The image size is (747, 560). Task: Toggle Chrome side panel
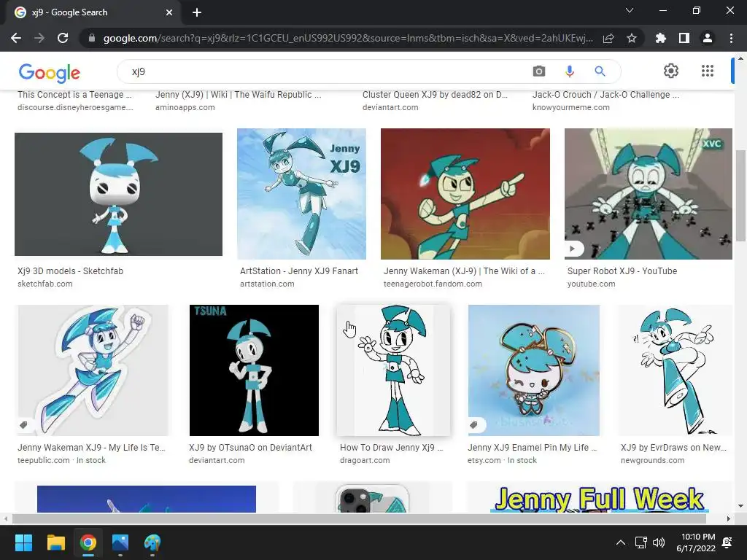684,38
